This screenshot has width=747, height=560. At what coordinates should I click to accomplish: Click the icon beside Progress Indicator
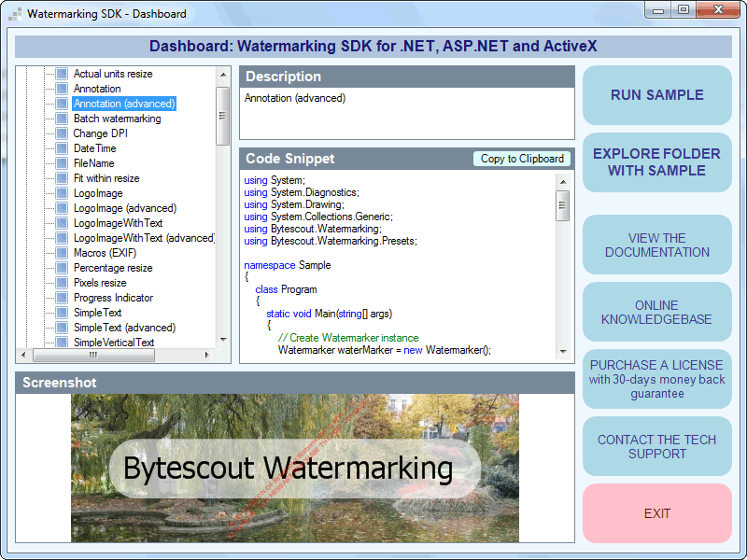point(62,298)
